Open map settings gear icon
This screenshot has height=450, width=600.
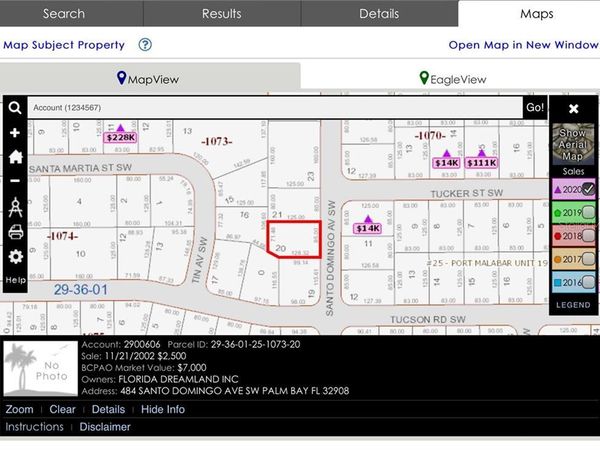pyautogui.click(x=15, y=257)
